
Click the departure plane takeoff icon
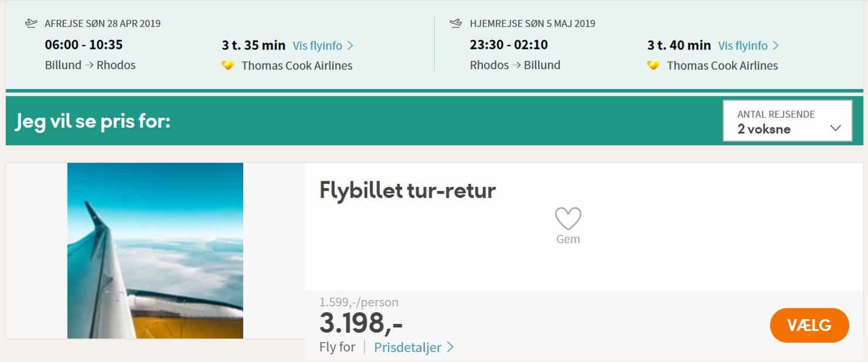pos(31,23)
